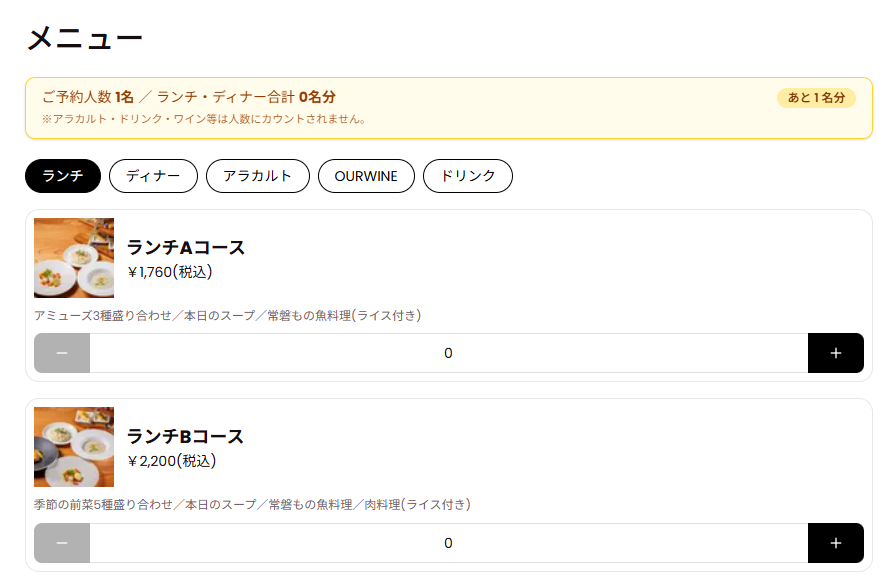Click the quantity field for ランチBコース
Viewport: 889px width, 579px height.
[x=448, y=543]
